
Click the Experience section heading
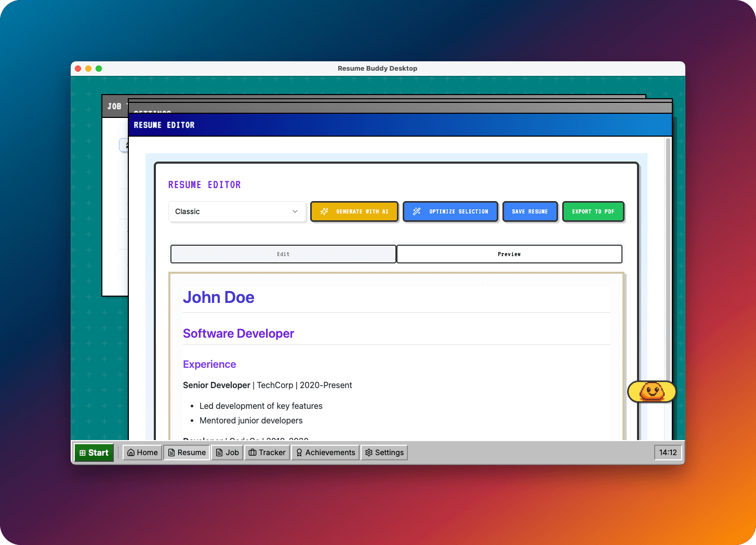(209, 364)
